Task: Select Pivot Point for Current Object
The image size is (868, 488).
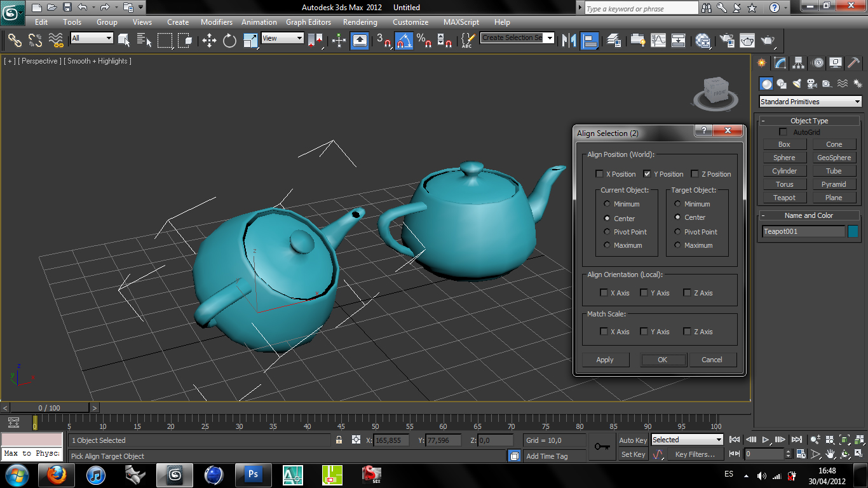Action: pos(607,232)
